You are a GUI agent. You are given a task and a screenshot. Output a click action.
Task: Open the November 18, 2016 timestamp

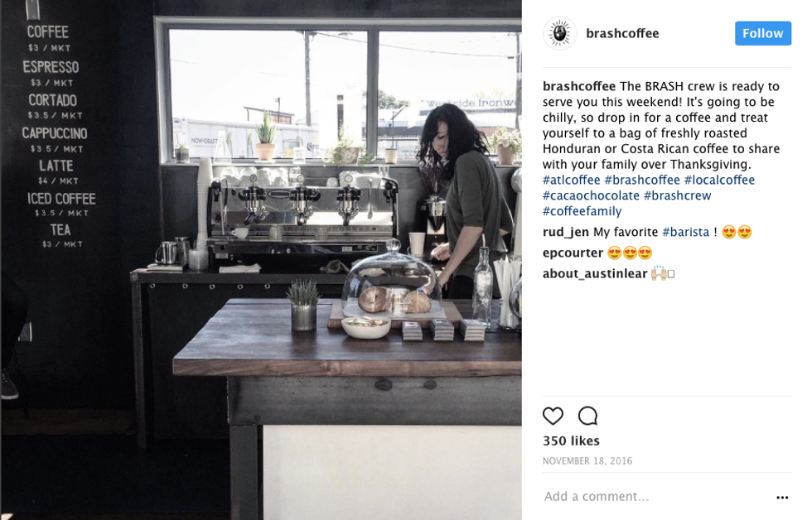(x=587, y=460)
